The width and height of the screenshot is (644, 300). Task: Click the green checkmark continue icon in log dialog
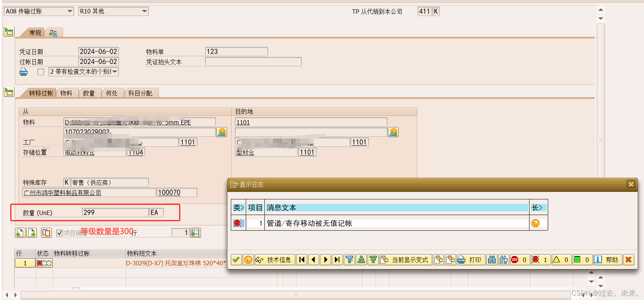236,260
